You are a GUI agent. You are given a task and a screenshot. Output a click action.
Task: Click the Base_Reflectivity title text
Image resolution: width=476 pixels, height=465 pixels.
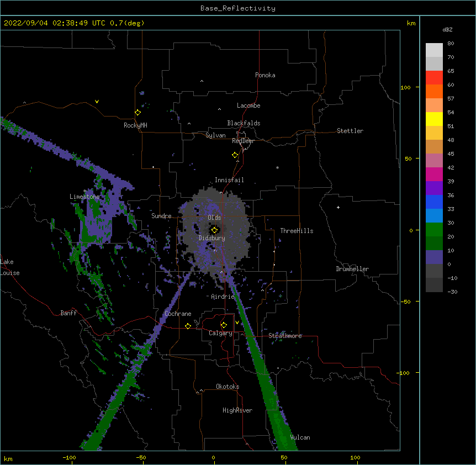pyautogui.click(x=238, y=8)
